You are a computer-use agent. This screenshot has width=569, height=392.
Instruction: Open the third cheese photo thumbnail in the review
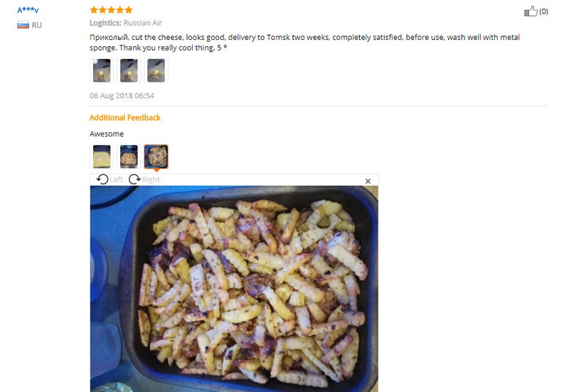[x=156, y=70]
